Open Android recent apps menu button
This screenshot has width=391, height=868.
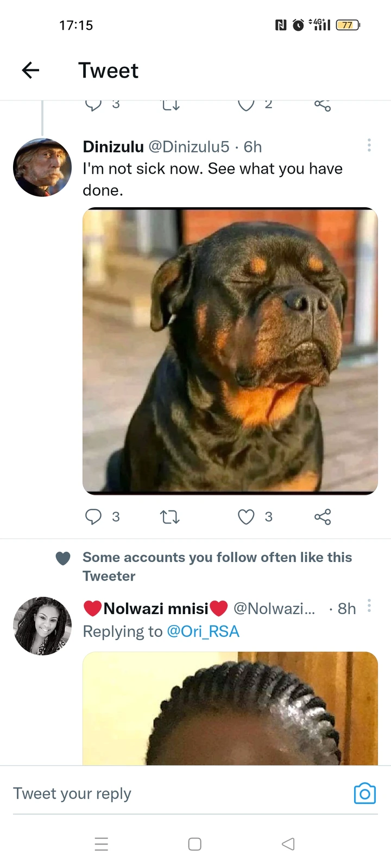(x=102, y=844)
